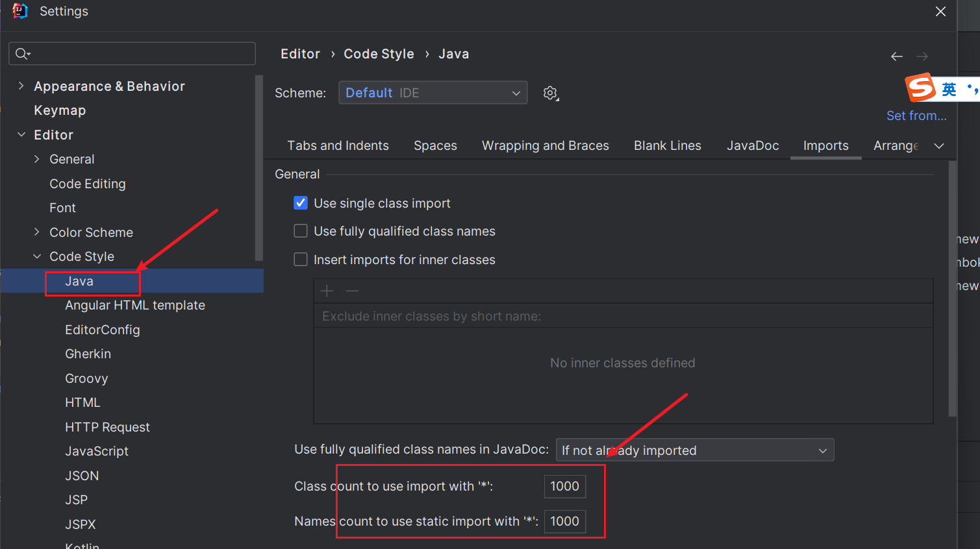Click the forward navigation arrow
980x549 pixels.
pos(922,56)
